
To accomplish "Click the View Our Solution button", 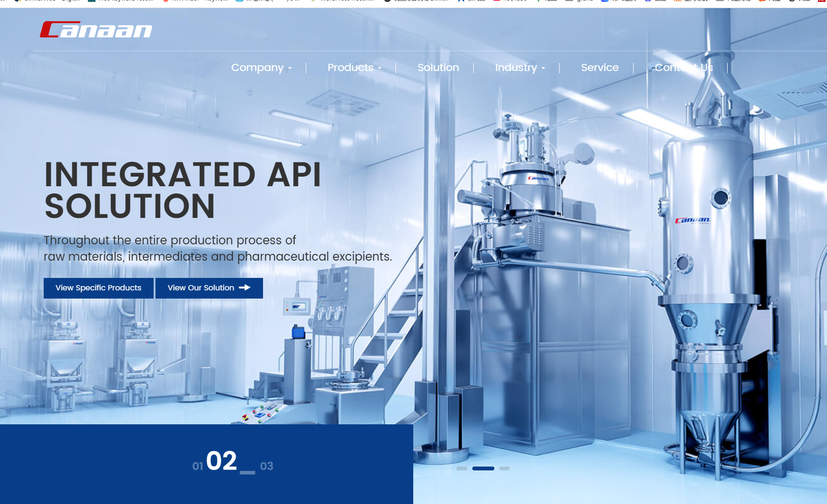I will pos(201,288).
